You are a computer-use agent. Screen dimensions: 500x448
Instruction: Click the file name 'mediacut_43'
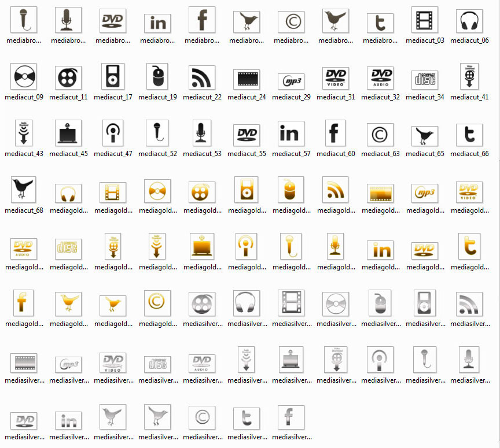24,154
